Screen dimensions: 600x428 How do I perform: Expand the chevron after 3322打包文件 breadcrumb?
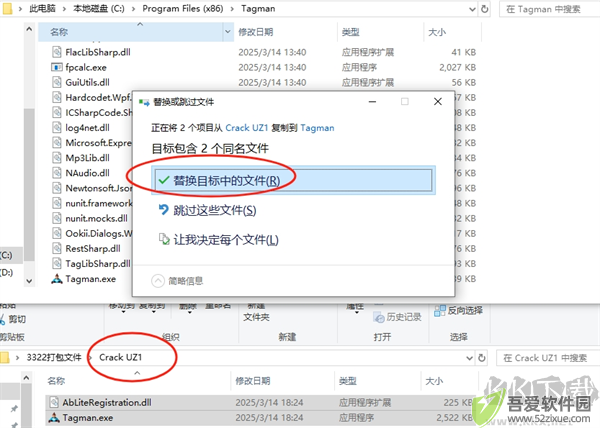91,358
